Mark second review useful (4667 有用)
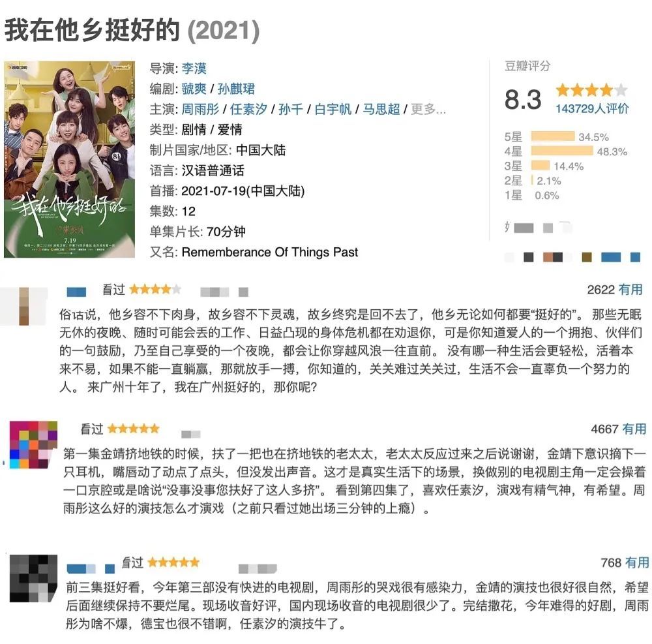The image size is (652, 644). [x=633, y=429]
